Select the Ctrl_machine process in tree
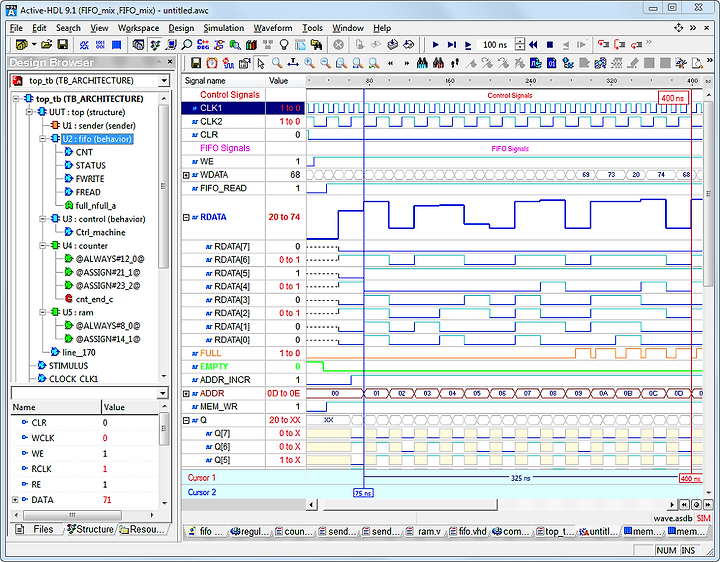 tap(100, 232)
